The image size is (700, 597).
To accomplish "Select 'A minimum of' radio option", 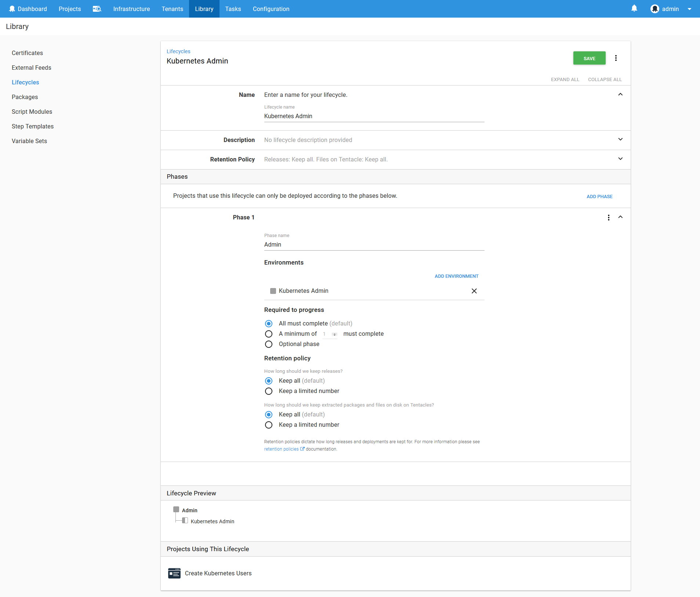I will coord(269,334).
